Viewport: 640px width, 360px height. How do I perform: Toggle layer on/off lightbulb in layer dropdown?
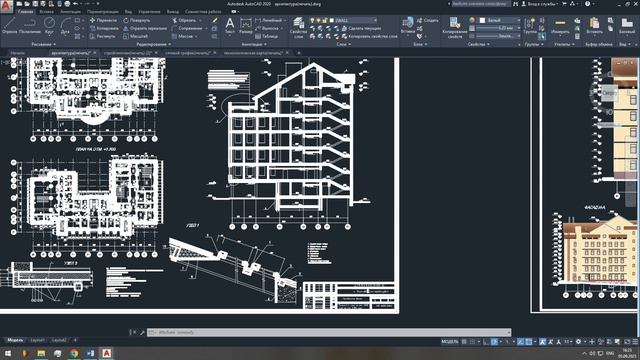pyautogui.click(x=312, y=20)
